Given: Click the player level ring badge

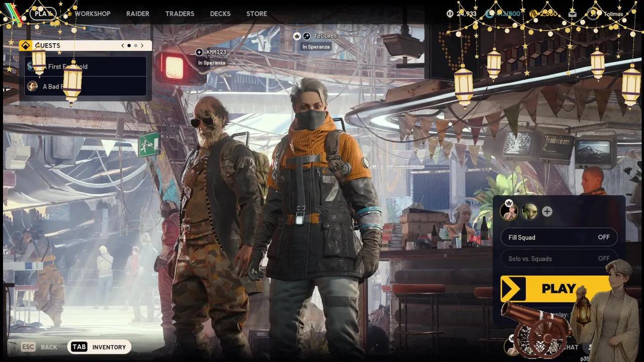Looking at the screenshot, I should 592,14.
